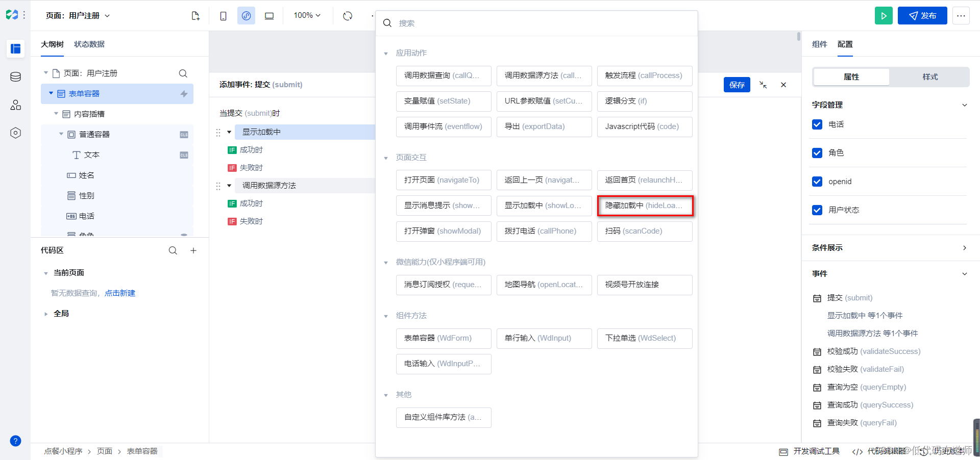The height and width of the screenshot is (460, 980).
Task: Expand the 条件展示 section
Action: point(964,248)
